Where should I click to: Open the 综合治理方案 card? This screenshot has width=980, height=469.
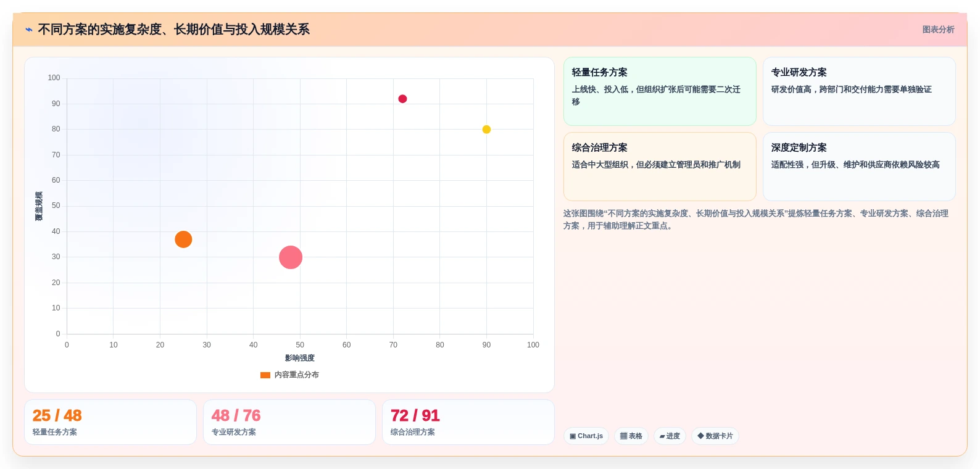coord(660,167)
